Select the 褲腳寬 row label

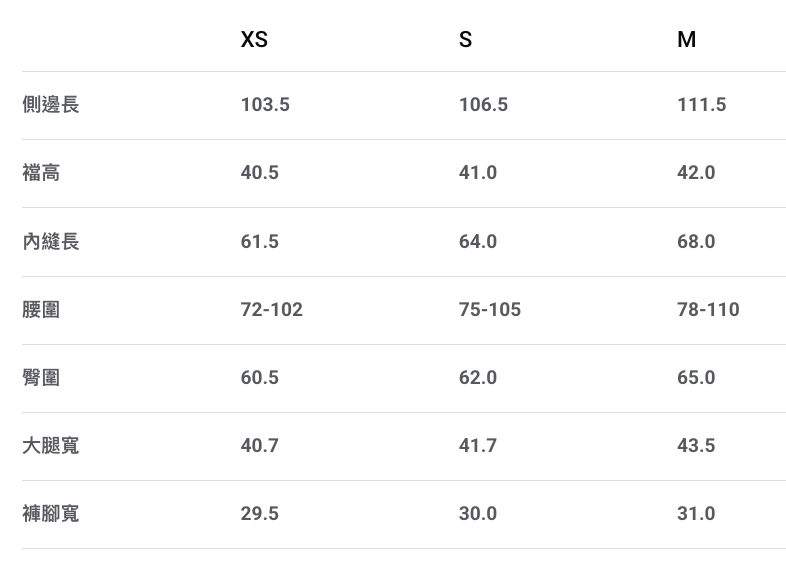(51, 513)
